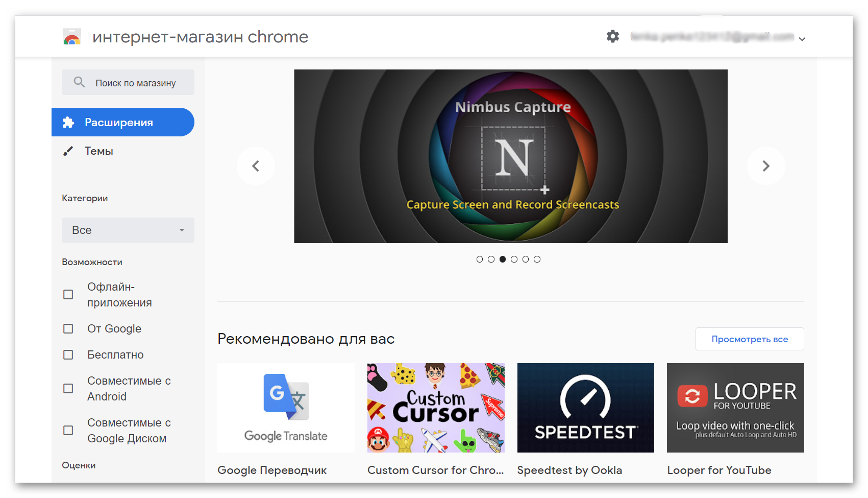Expand the account email dropdown arrow
Image resolution: width=868 pixels, height=498 pixels.
[x=802, y=39]
